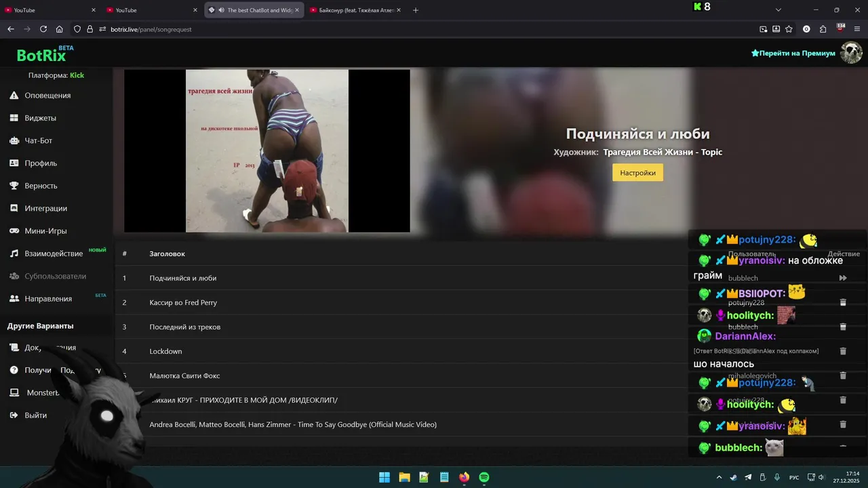This screenshot has width=868, height=488.
Task: Click Kick platform label
Action: [x=77, y=75]
